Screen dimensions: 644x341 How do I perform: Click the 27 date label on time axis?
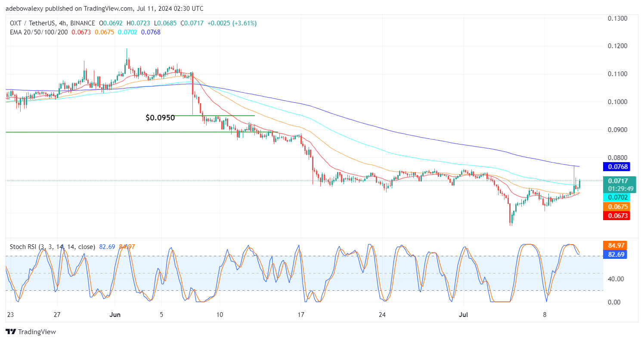click(x=58, y=314)
